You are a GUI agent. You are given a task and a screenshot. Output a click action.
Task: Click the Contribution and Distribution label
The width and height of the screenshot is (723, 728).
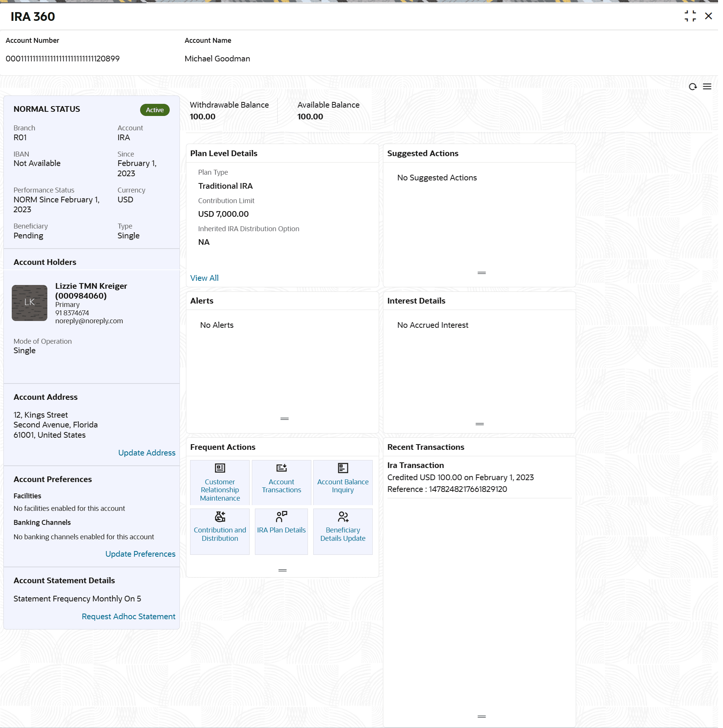pos(220,534)
